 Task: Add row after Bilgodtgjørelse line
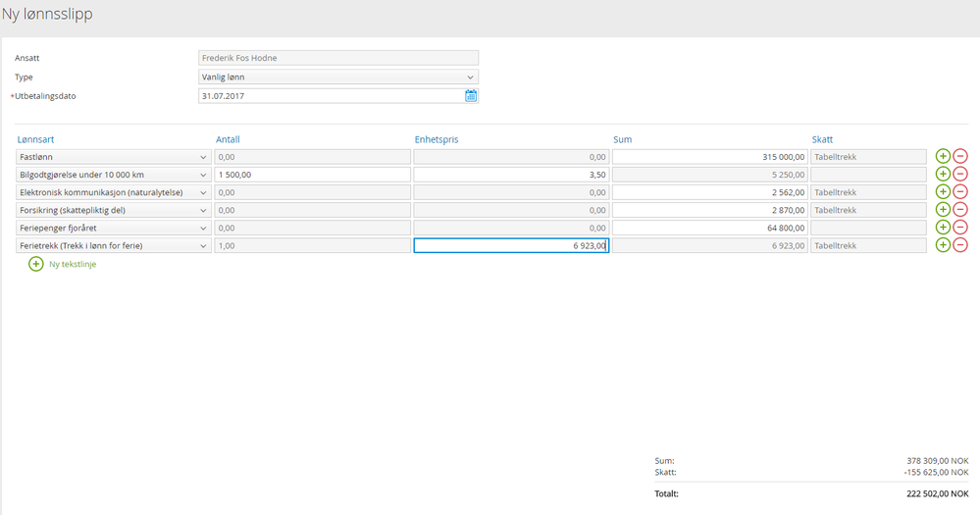point(943,175)
